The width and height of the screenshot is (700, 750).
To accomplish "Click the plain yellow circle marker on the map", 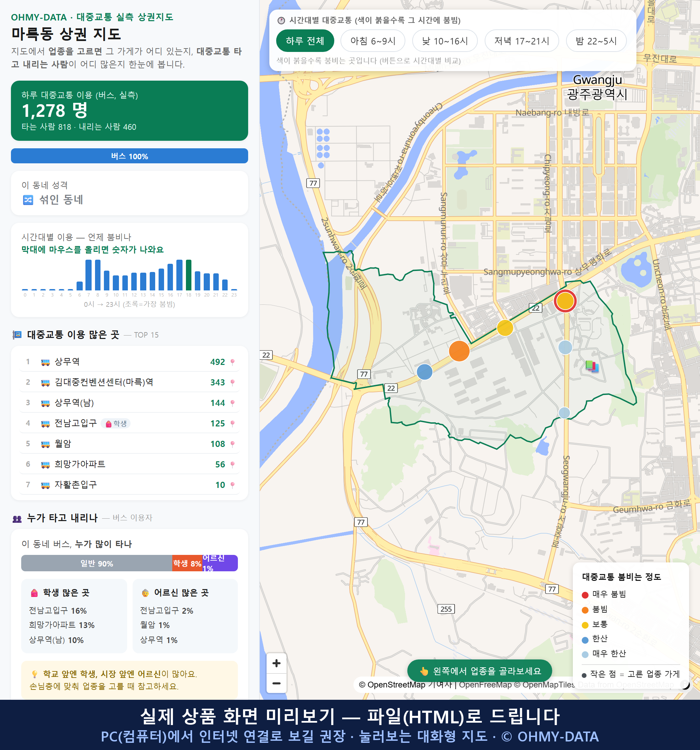I will click(x=505, y=327).
